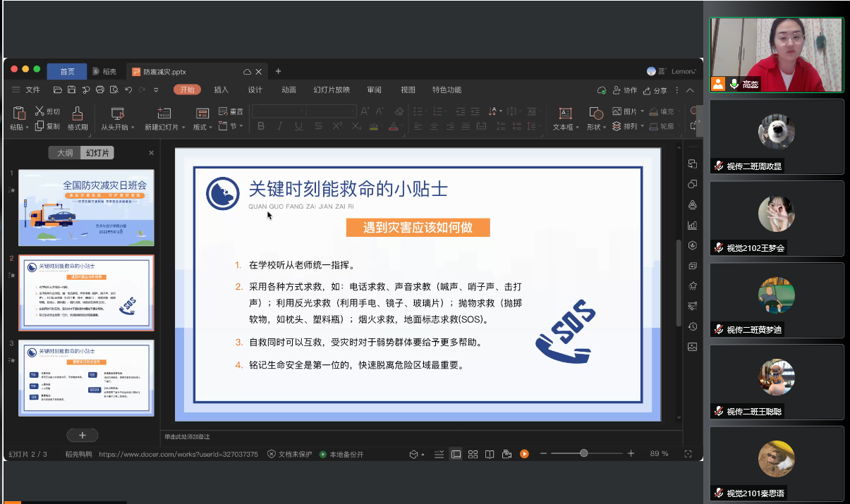The height and width of the screenshot is (504, 850).
Task: Click the add slide plus button below thumbnails
Action: tap(82, 435)
